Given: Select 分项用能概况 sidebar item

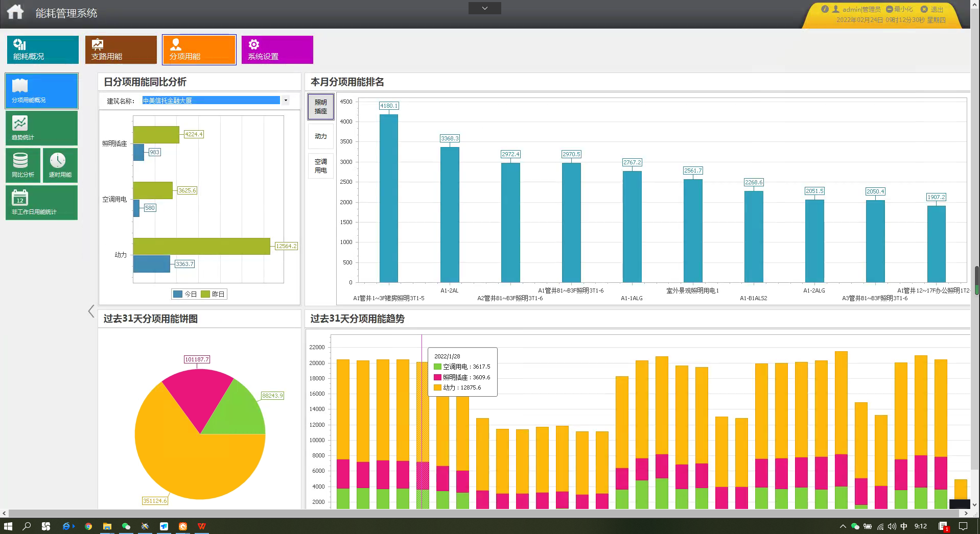Looking at the screenshot, I should [41, 91].
